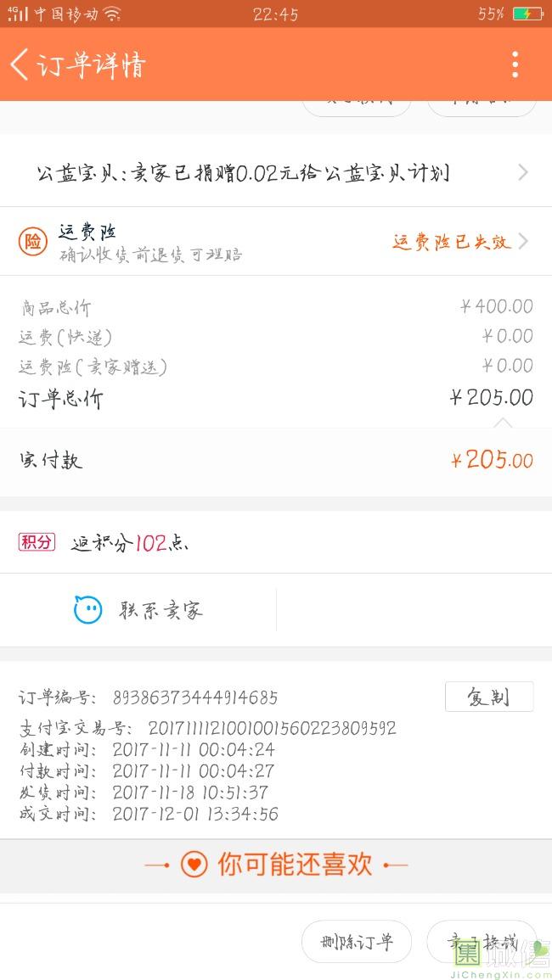Tap the circular 险 insurance icon
Viewport: 552px width, 980px height.
coord(32,242)
